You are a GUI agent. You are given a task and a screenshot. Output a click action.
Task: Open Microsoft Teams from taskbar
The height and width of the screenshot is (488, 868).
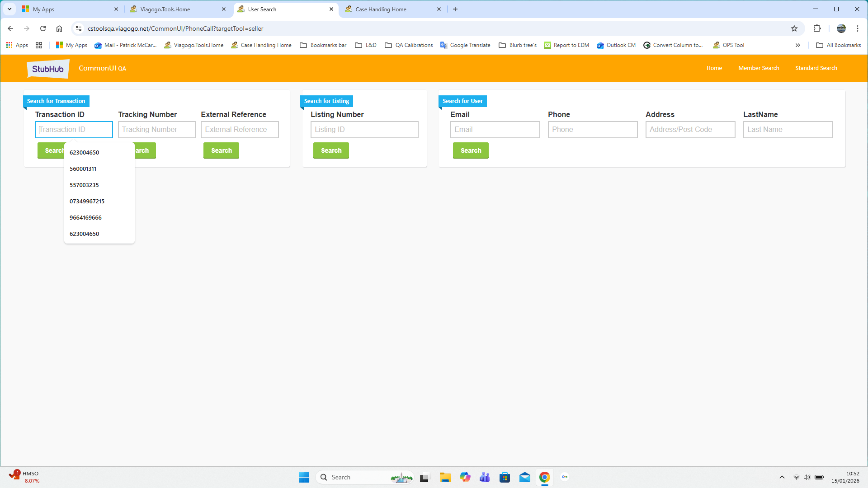point(485,477)
